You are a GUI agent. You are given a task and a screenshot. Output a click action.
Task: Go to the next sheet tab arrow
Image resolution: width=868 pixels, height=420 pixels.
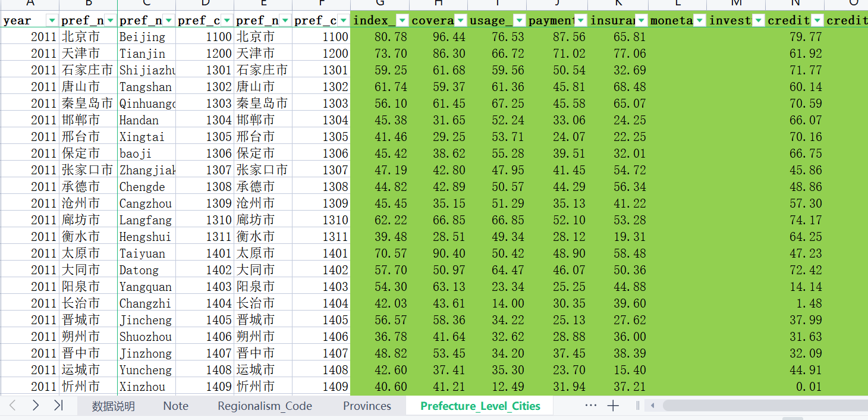coord(35,406)
